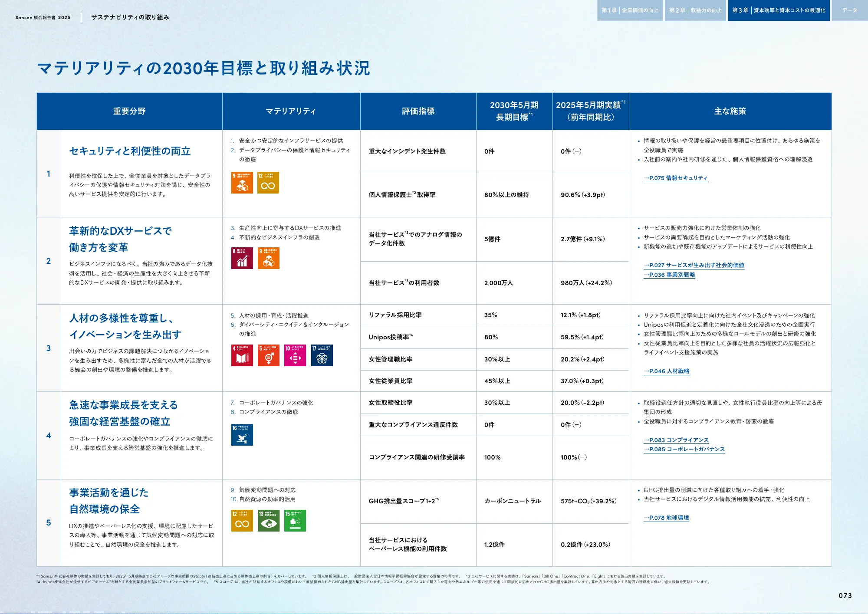868x614 pixels.
Task: Click the P.078 地球環境 link
Action: [x=667, y=518]
